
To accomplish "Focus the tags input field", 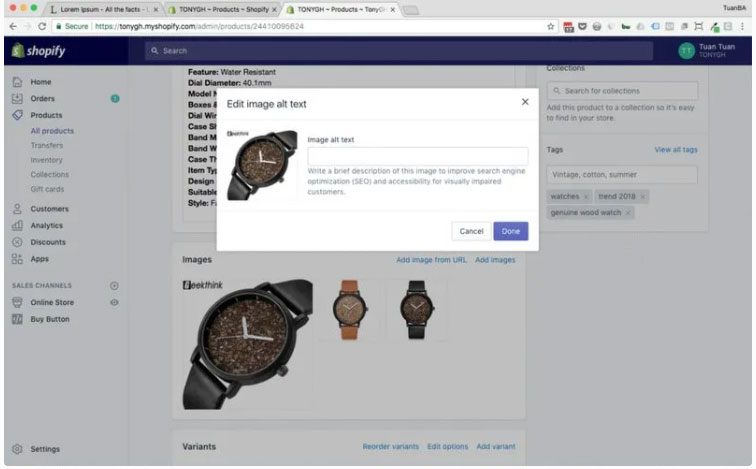I will point(622,174).
